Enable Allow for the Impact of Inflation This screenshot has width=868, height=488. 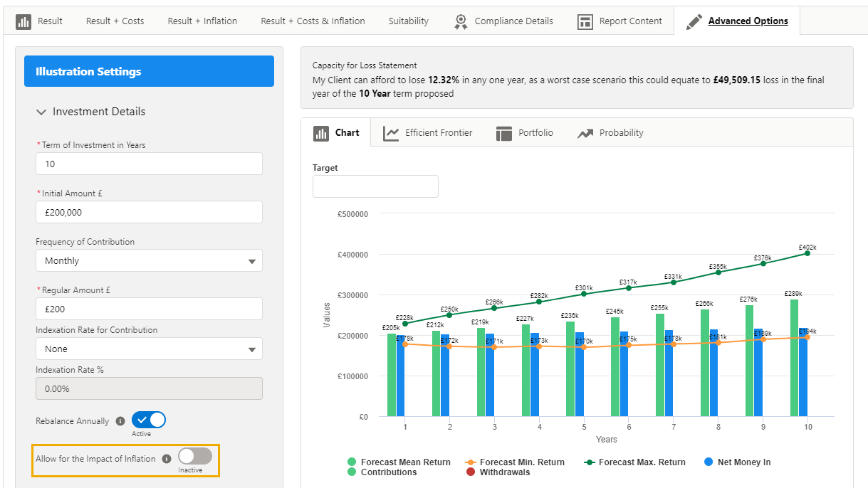195,456
